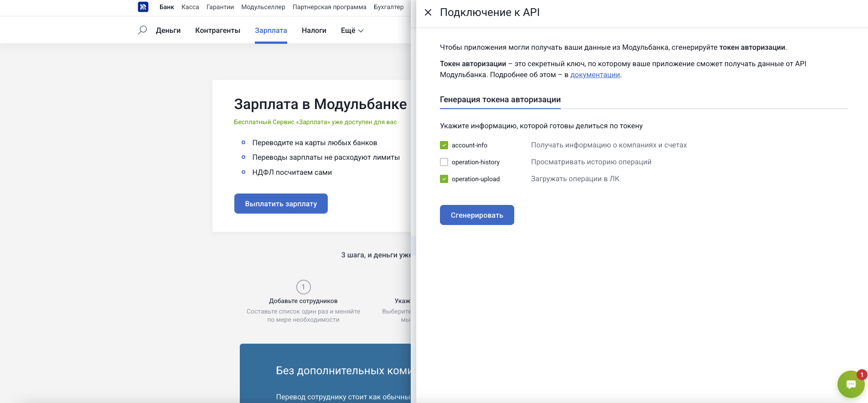The image size is (868, 403).
Task: Click the operation-upload label text
Action: (475, 179)
